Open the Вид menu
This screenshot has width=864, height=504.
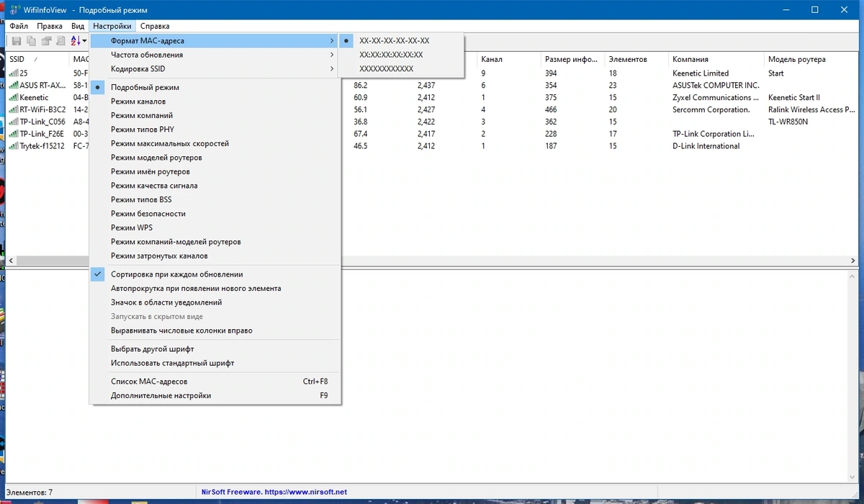[x=78, y=26]
